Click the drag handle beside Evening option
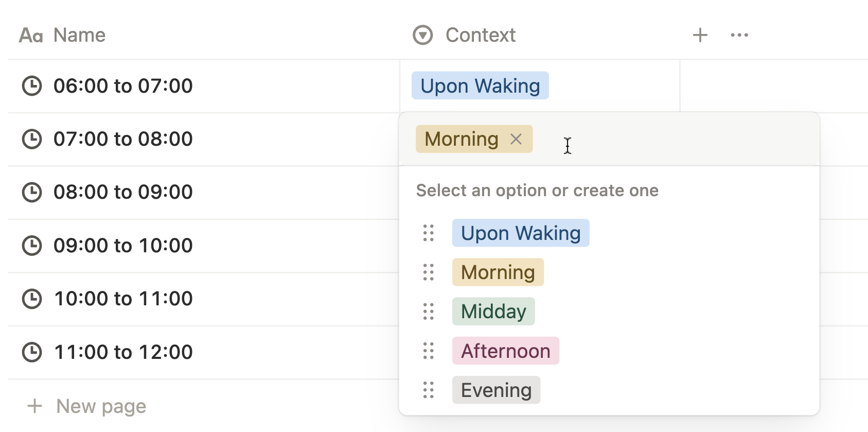The width and height of the screenshot is (868, 432). pos(428,390)
